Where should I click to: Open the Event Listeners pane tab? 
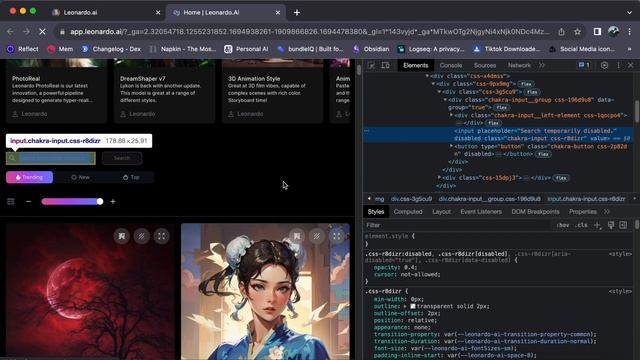[x=481, y=211]
